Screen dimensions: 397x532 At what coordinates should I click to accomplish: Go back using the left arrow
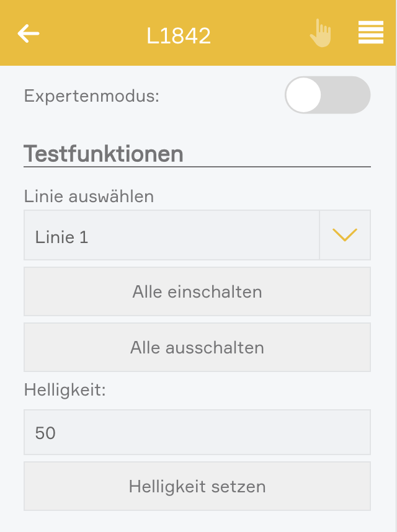pyautogui.click(x=29, y=33)
